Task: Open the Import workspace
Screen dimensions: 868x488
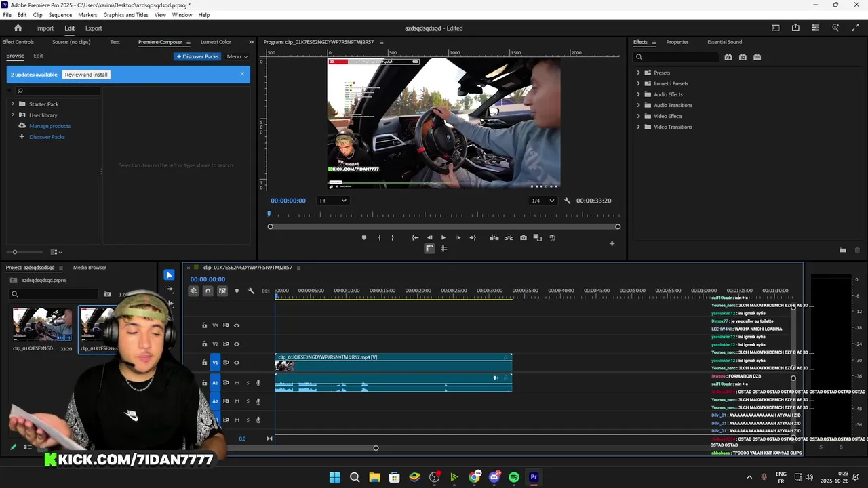Action: point(45,28)
